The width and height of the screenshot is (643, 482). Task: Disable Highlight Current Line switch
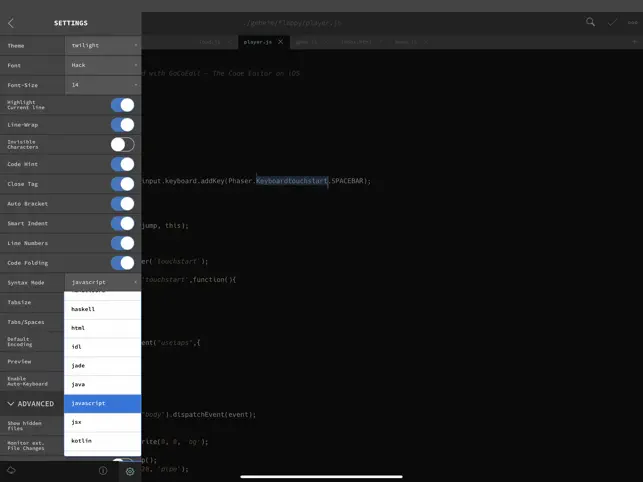[x=122, y=105]
